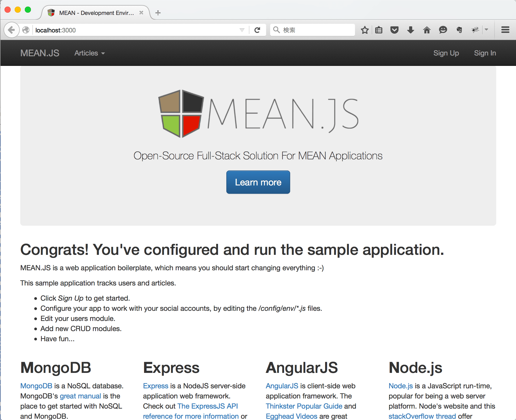Open a new tab with the plus button

tap(158, 13)
